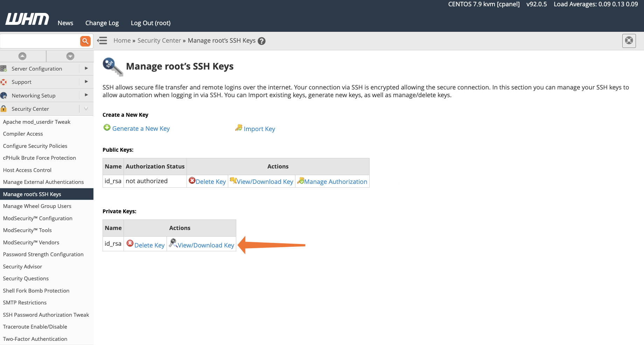Click the red Delete Key icon in Public Keys row
Screen dimensions: 644x345
tap(192, 181)
